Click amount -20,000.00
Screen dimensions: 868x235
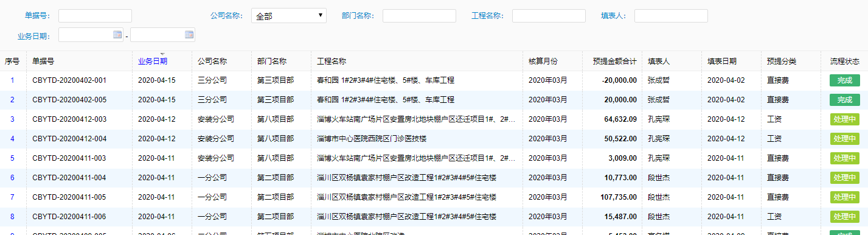pos(619,80)
